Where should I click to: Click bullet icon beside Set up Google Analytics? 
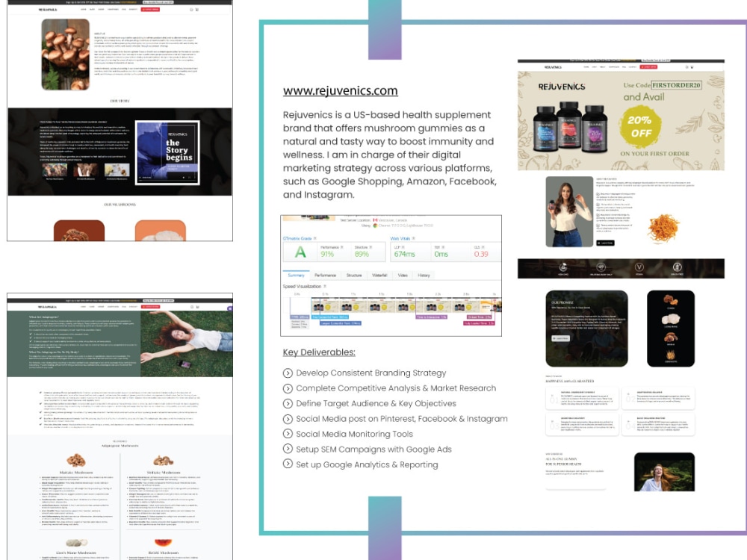288,464
